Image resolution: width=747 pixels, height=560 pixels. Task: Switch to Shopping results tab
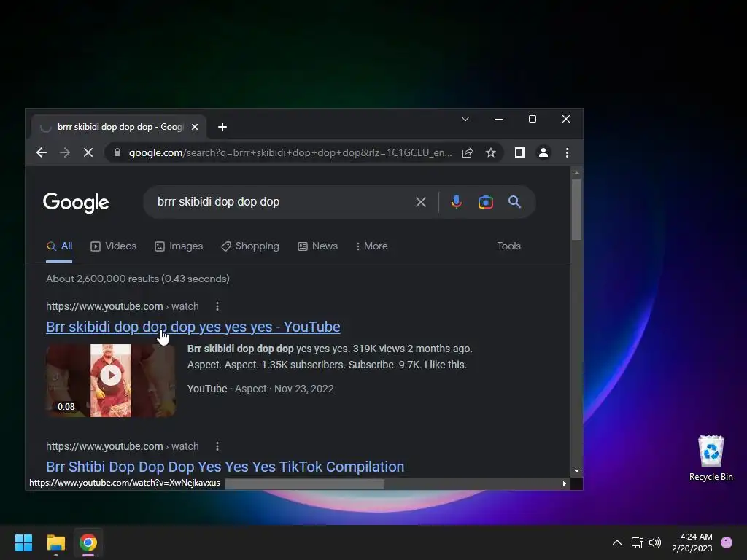(250, 246)
